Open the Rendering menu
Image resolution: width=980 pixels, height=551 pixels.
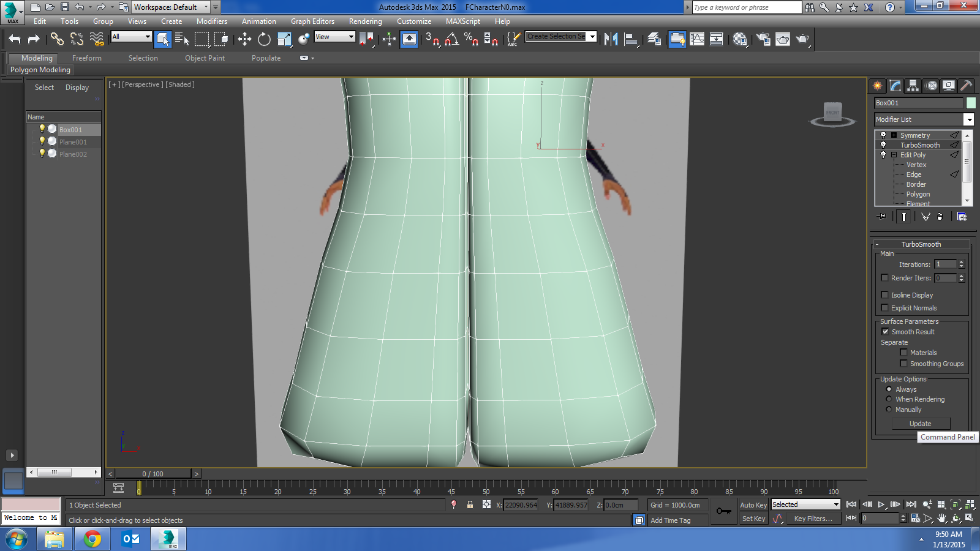[x=365, y=21]
